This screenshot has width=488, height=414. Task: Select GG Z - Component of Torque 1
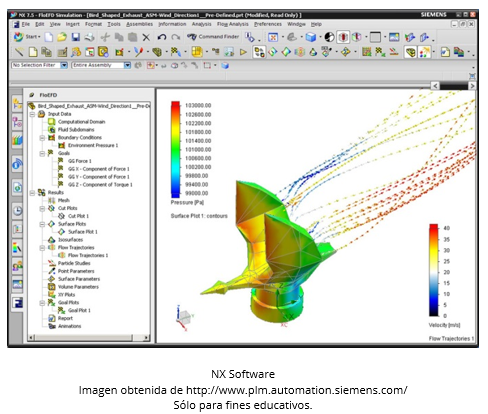pyautogui.click(x=100, y=185)
